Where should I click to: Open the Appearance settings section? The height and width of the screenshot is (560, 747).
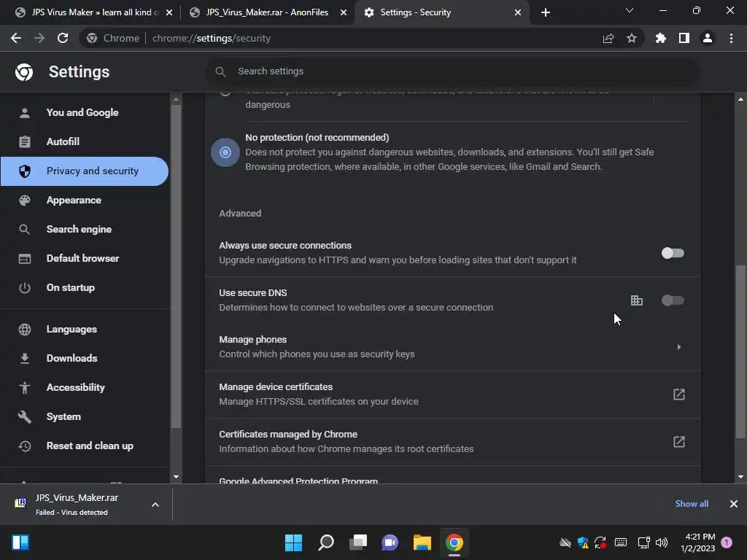85,200
